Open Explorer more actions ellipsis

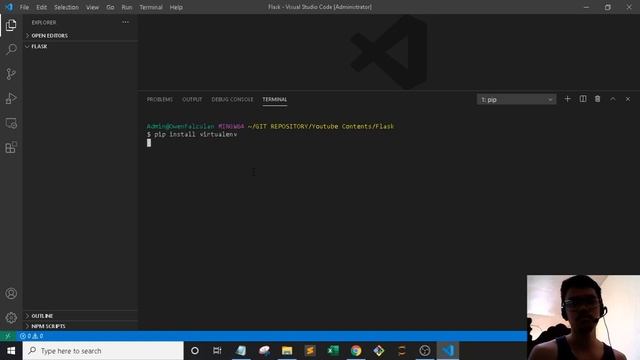(125, 22)
